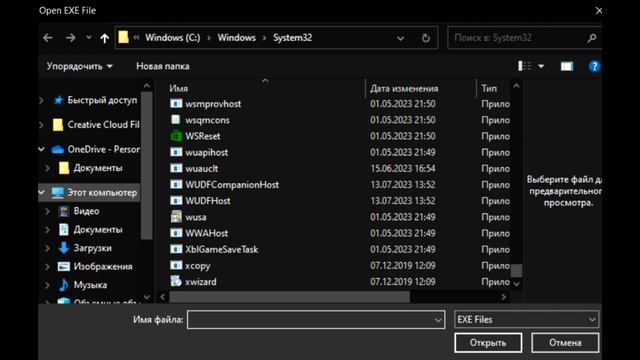The image size is (640, 360).
Task: Select wsqmcons file icon
Action: [176, 120]
